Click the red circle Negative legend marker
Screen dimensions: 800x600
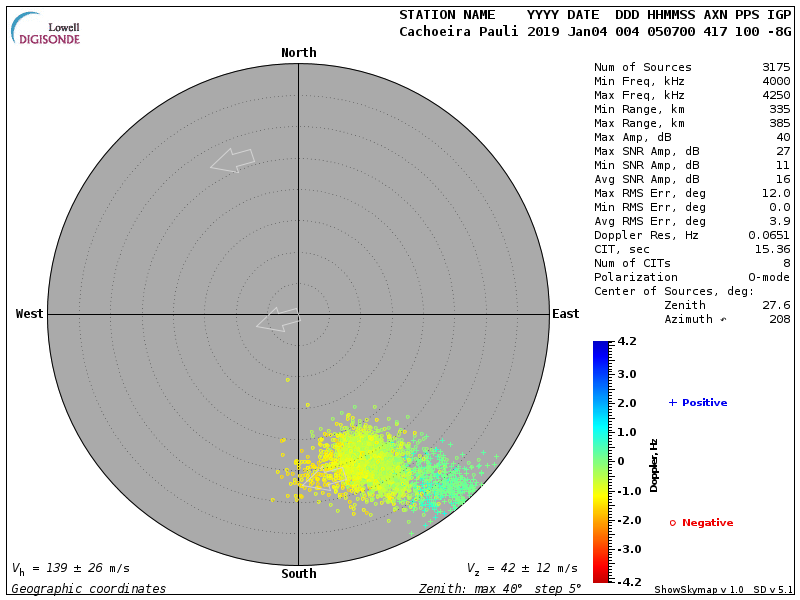(x=673, y=523)
